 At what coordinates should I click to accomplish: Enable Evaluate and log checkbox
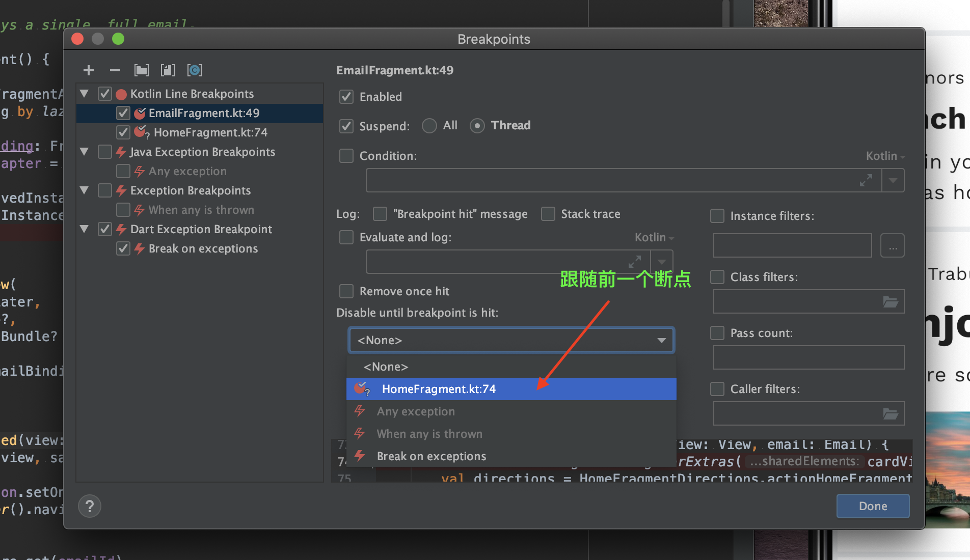pyautogui.click(x=346, y=237)
